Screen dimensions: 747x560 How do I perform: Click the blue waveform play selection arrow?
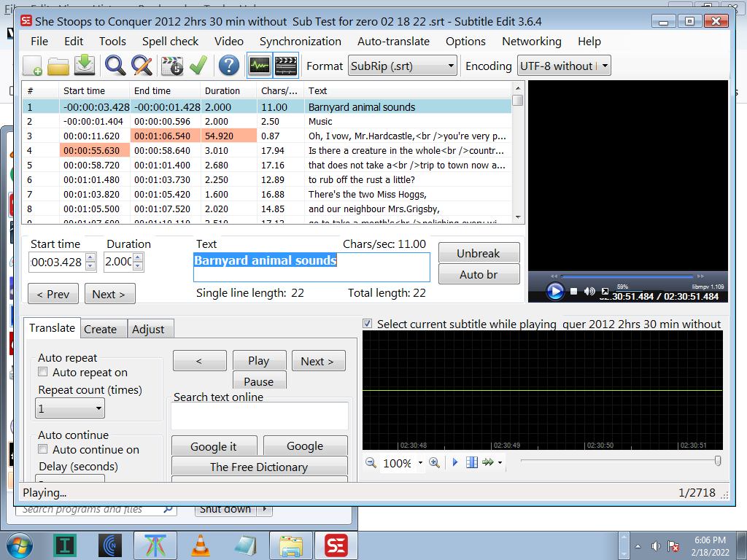tap(455, 462)
